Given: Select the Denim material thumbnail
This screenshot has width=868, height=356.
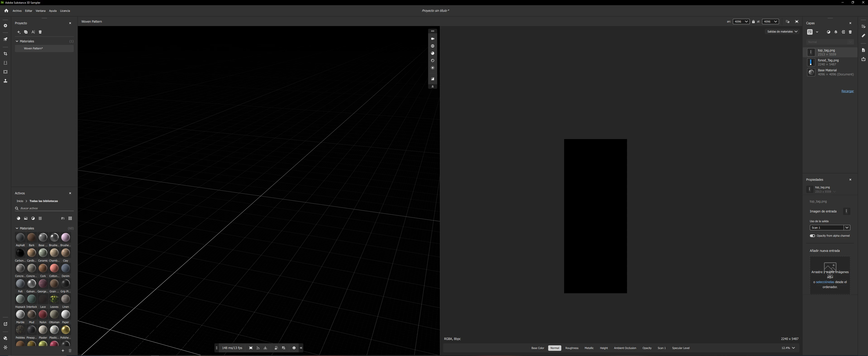Looking at the screenshot, I should 65,268.
